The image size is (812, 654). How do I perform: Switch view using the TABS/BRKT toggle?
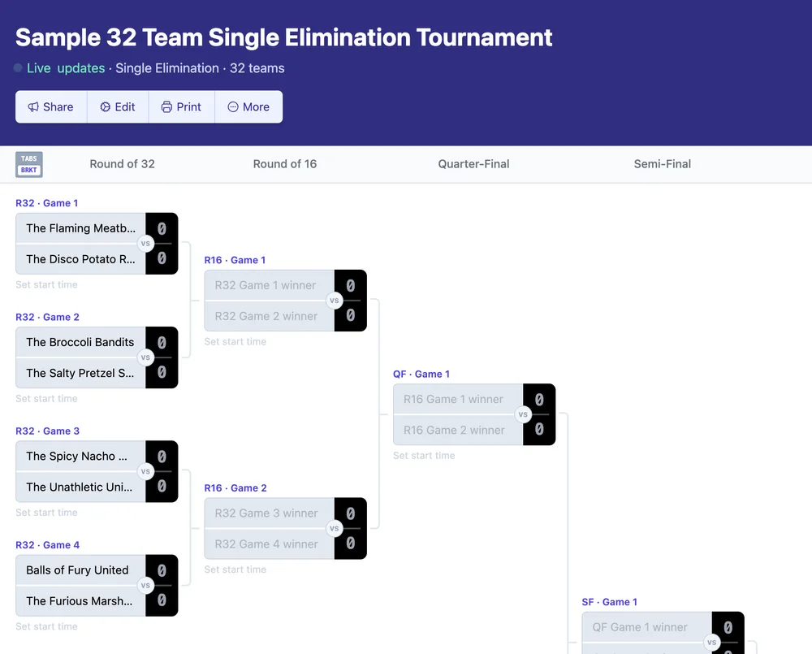tap(28, 164)
